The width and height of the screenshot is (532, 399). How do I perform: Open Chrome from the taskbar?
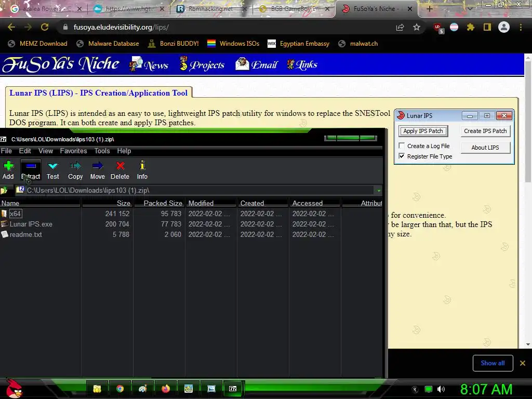point(120,389)
